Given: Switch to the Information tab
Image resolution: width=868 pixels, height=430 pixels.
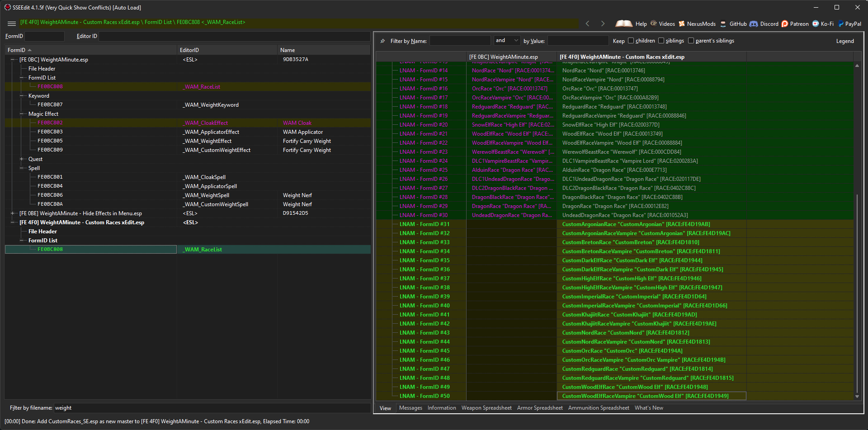Looking at the screenshot, I should click(x=442, y=408).
